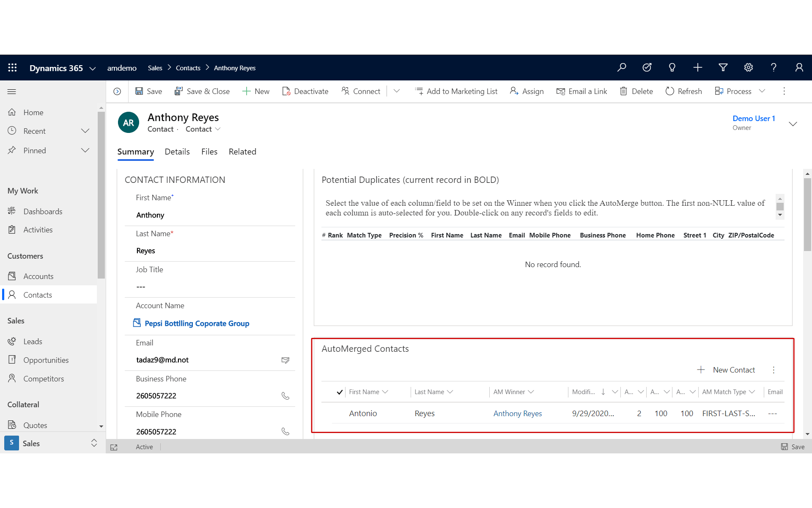The image size is (812, 508).
Task: Click Save & Close in toolbar
Action: click(x=202, y=91)
